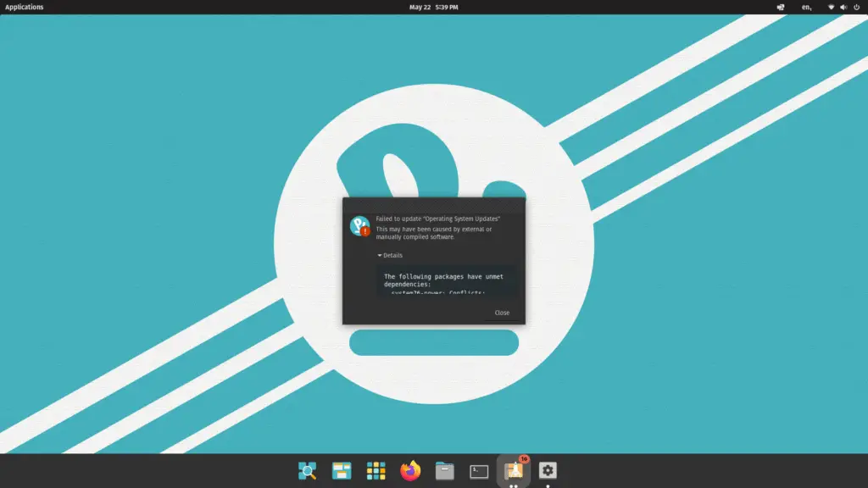Launch Terminal from the dock

coord(479,471)
